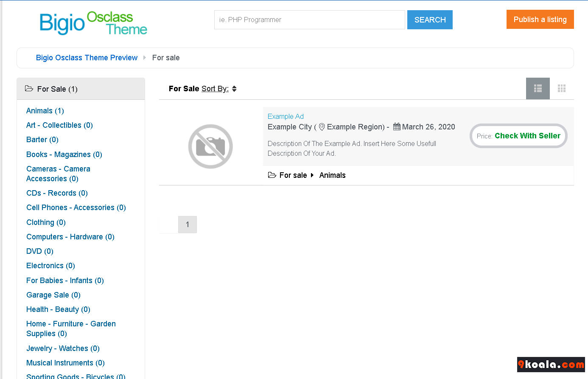The height and width of the screenshot is (379, 588).
Task: Click the no-photo placeholder camera image
Action: coord(210,146)
